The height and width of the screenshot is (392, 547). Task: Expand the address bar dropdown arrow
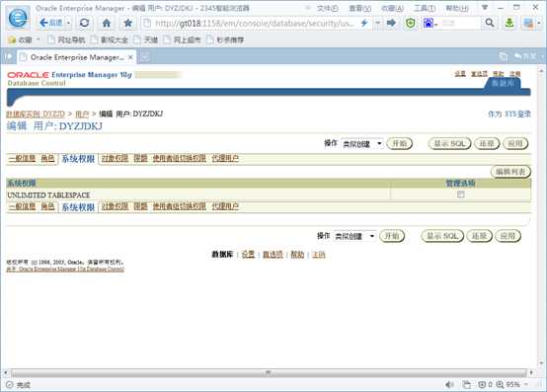[x=377, y=23]
